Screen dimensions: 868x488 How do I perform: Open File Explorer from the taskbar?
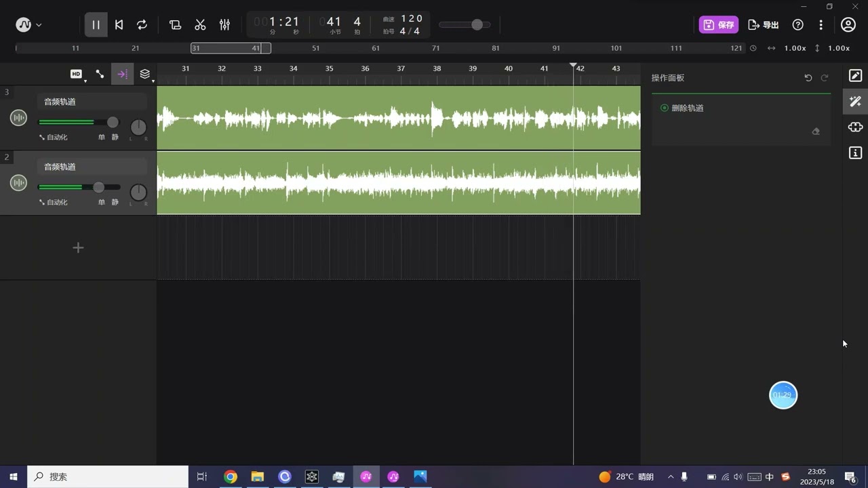pos(258,477)
